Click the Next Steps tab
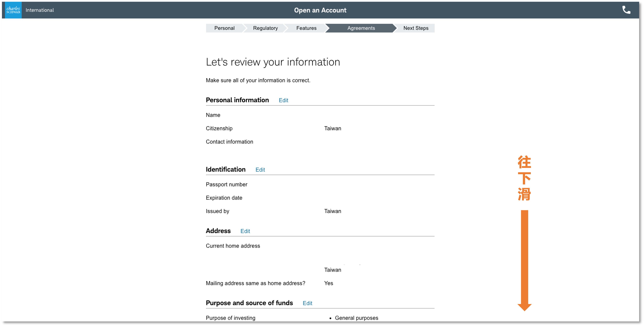 point(416,28)
